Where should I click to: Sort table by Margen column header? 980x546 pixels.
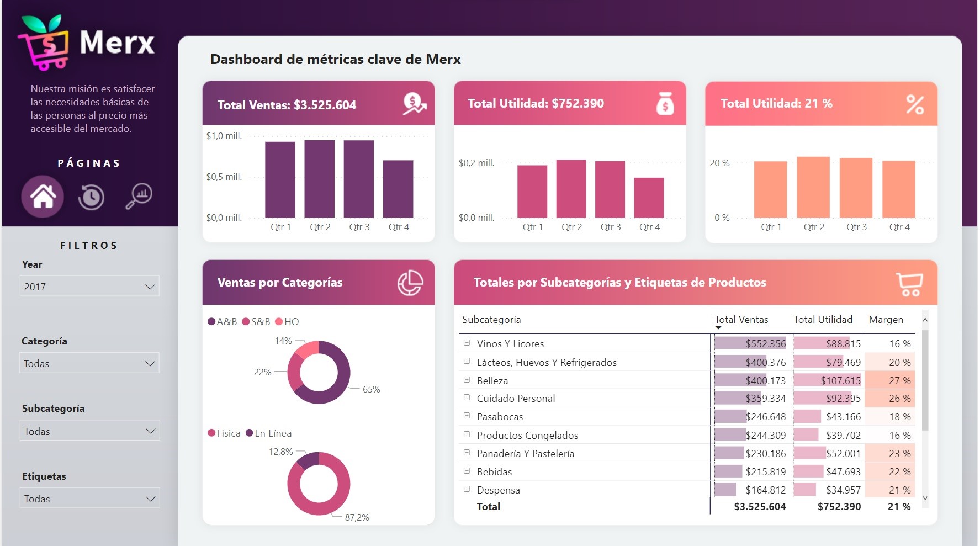click(886, 320)
